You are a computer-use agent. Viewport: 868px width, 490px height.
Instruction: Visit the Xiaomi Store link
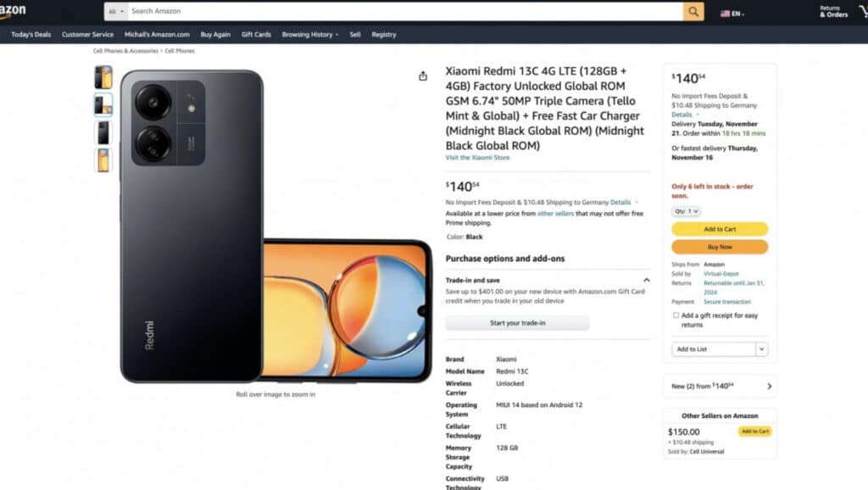click(478, 157)
